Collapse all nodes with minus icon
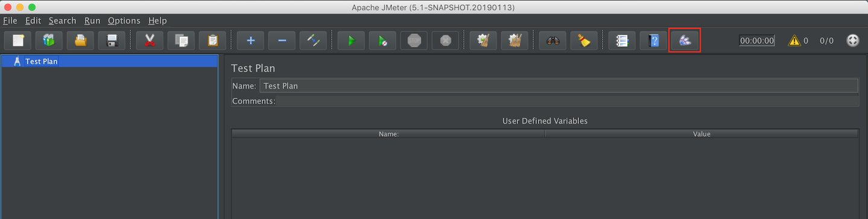 282,40
